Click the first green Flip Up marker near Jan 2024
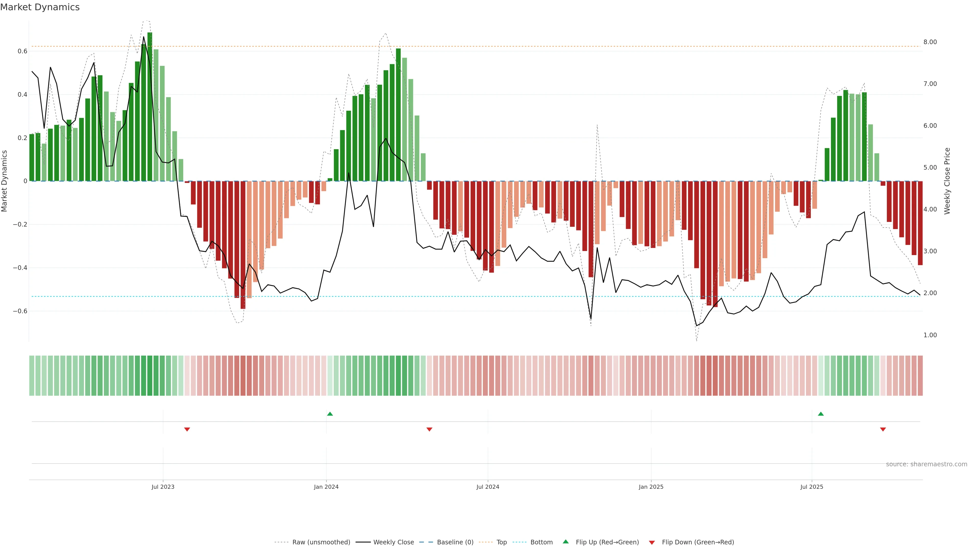Screen dimensions: 980x551 point(330,414)
